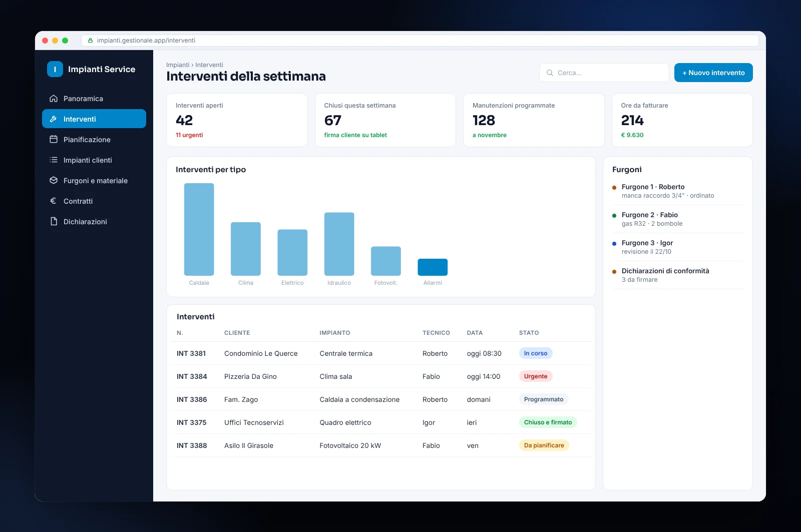Click the Impianti breadcrumb link
801x532 pixels.
pos(178,65)
